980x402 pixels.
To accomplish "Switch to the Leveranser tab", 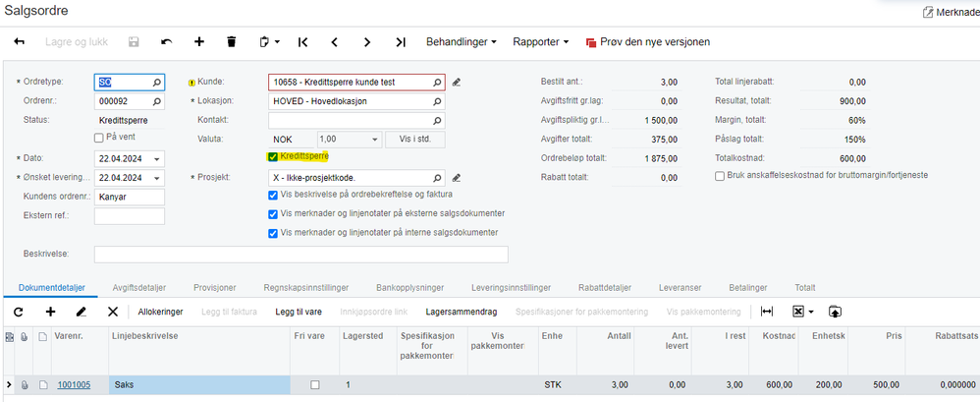I will point(680,288).
